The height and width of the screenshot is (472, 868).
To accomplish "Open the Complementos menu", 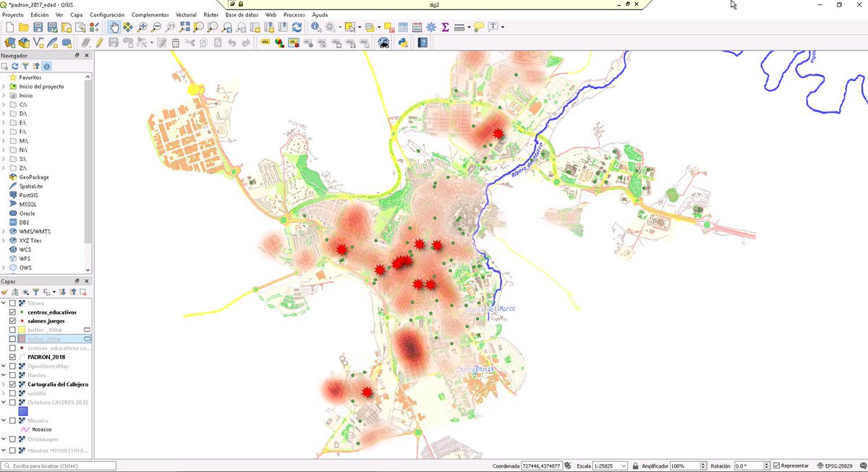I will tap(150, 14).
